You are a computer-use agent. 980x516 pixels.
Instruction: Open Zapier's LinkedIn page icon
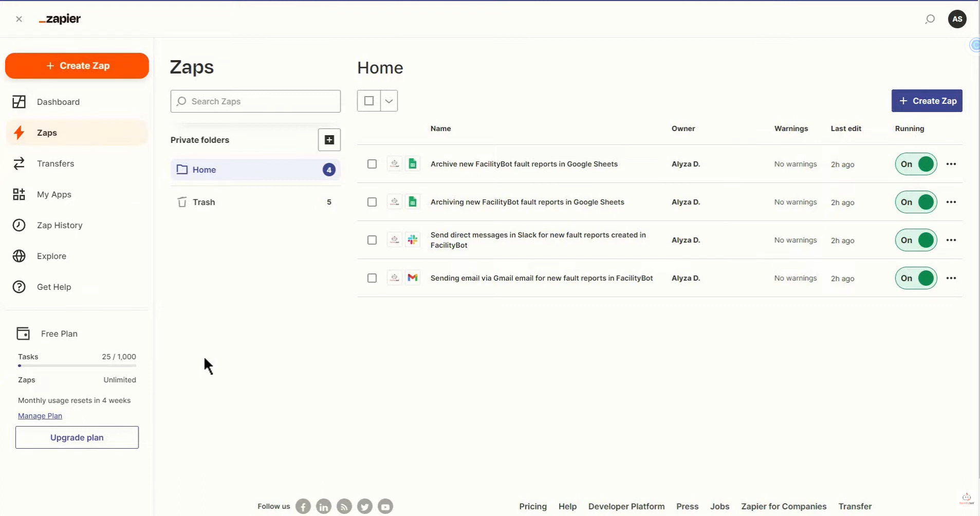point(324,507)
